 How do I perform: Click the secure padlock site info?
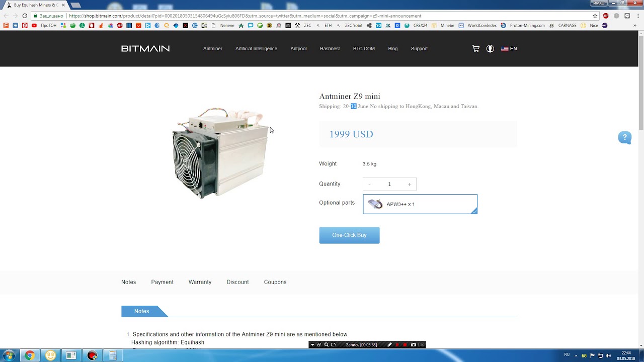tap(35, 16)
